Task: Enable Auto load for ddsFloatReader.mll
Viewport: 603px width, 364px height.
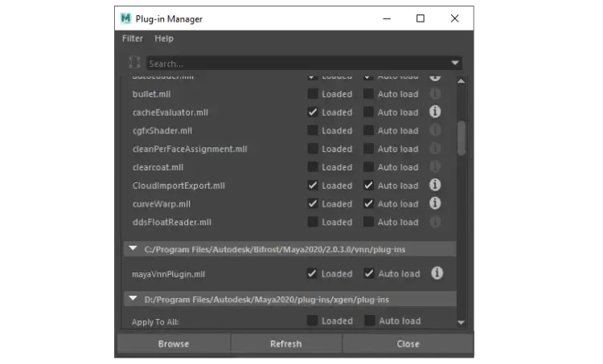Action: [x=368, y=222]
